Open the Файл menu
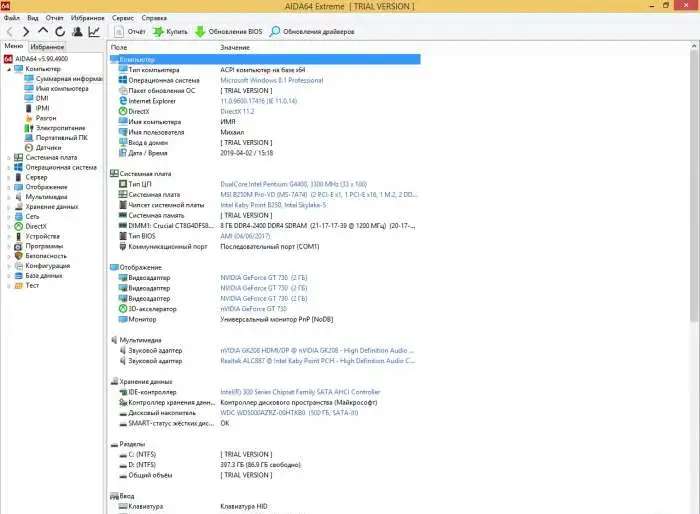Screen dimensions: 700x514 coord(12,18)
